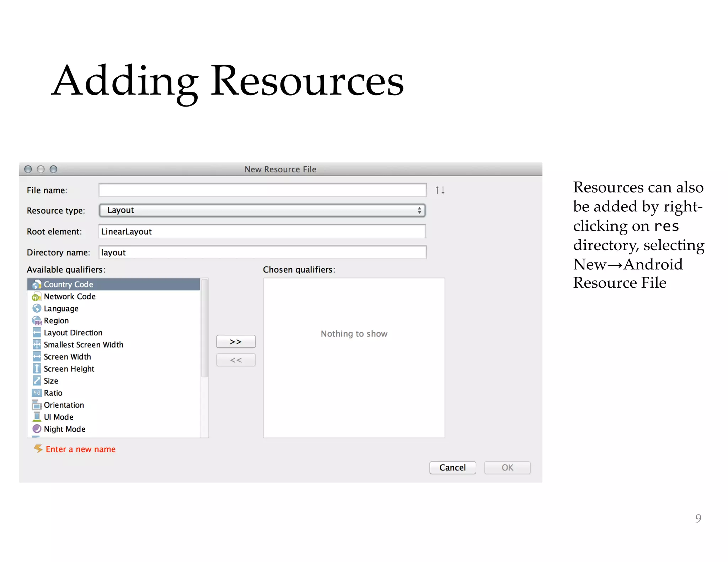This screenshot has height=562, width=728.
Task: Close the New Resource File dialog
Action: pyautogui.click(x=28, y=169)
